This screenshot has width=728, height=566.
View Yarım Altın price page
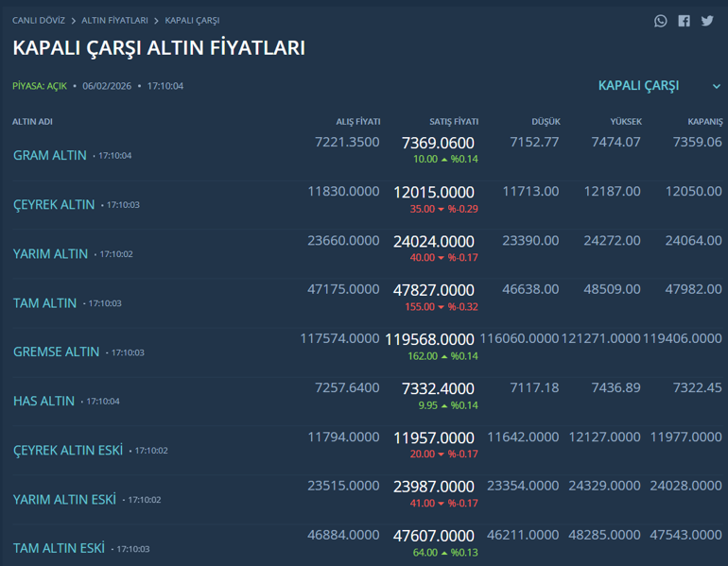coord(51,254)
